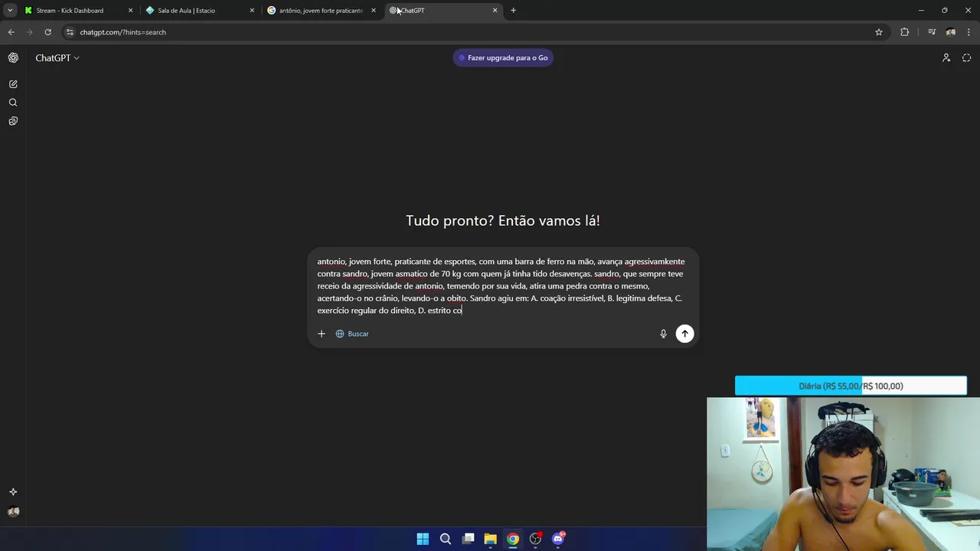This screenshot has width=980, height=551.
Task: Click Fazer upgrade para o Go button
Action: [503, 57]
